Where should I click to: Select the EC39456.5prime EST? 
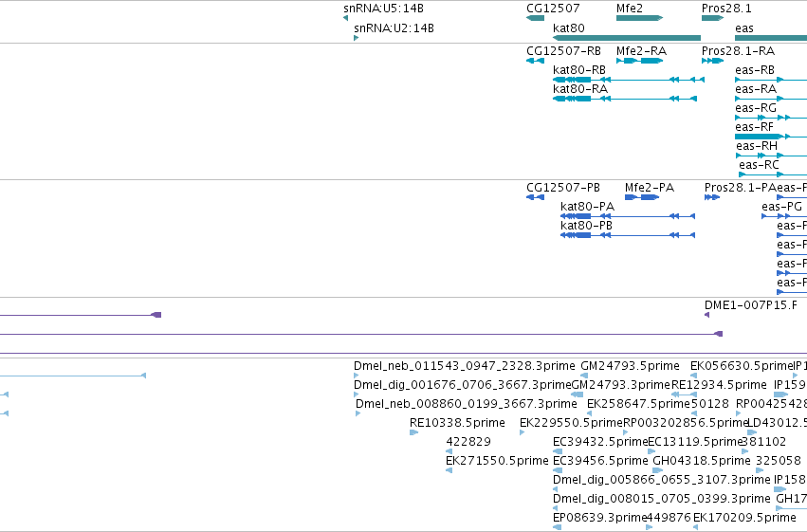[x=558, y=470]
